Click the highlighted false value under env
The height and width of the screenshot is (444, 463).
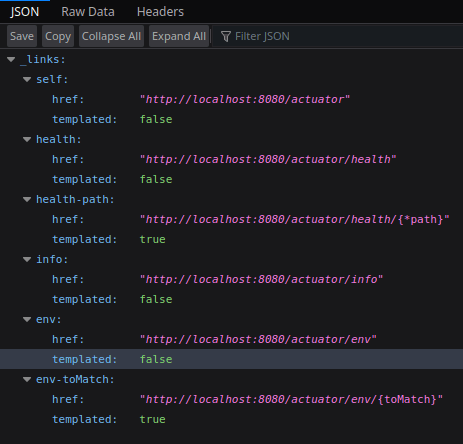point(156,359)
